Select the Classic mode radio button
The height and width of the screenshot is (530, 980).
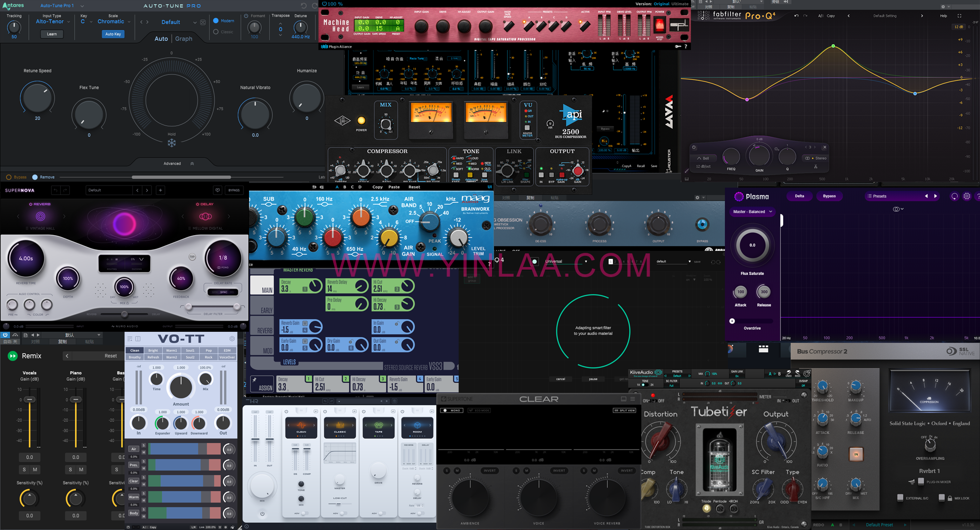pos(216,32)
